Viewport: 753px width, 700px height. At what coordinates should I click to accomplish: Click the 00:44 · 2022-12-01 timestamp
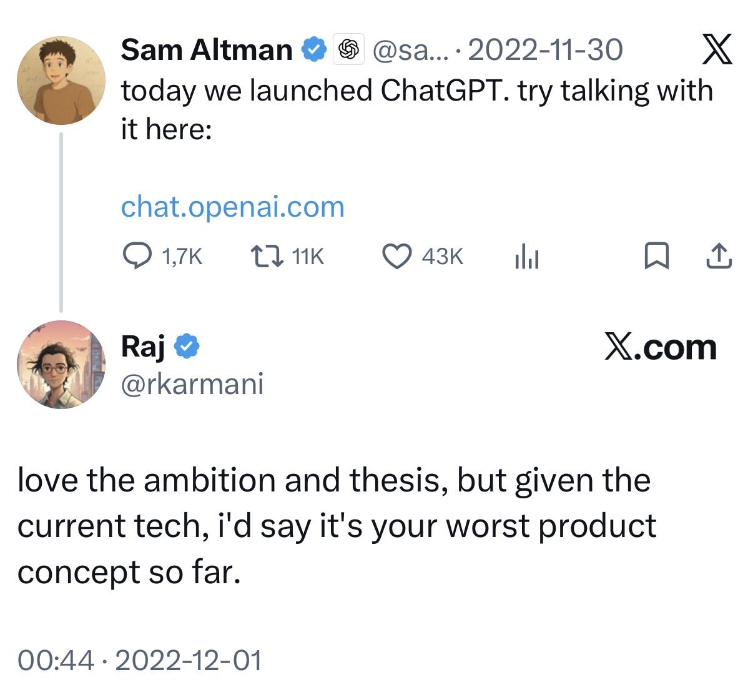139,661
